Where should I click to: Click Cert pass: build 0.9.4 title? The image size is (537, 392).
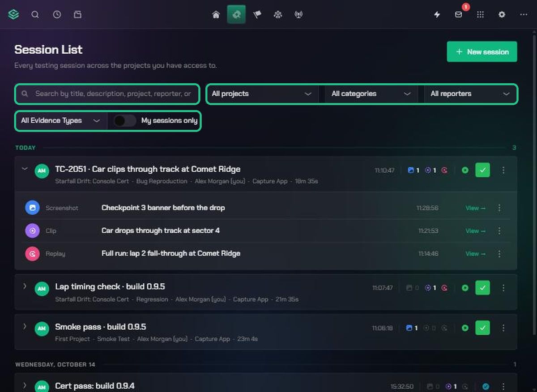[95, 386]
